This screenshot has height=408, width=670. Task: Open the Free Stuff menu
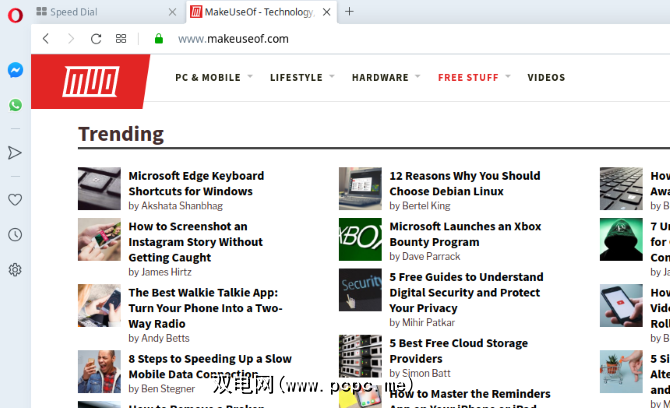468,77
